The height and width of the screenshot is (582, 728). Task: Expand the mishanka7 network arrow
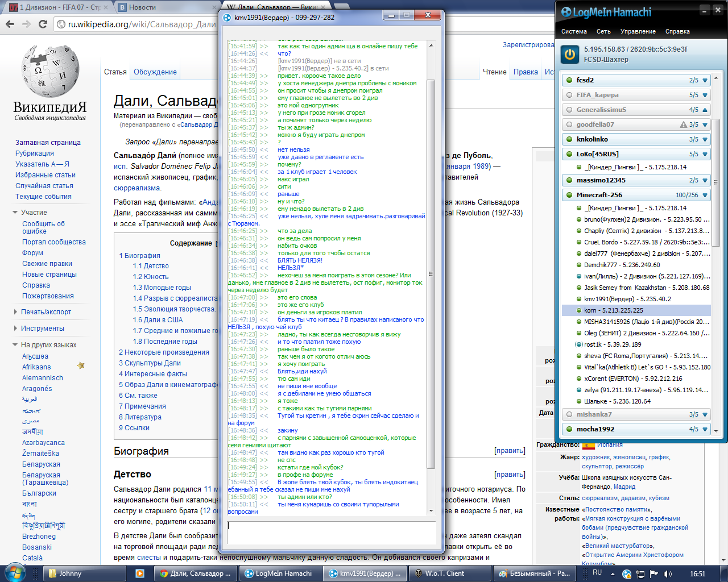(x=705, y=415)
